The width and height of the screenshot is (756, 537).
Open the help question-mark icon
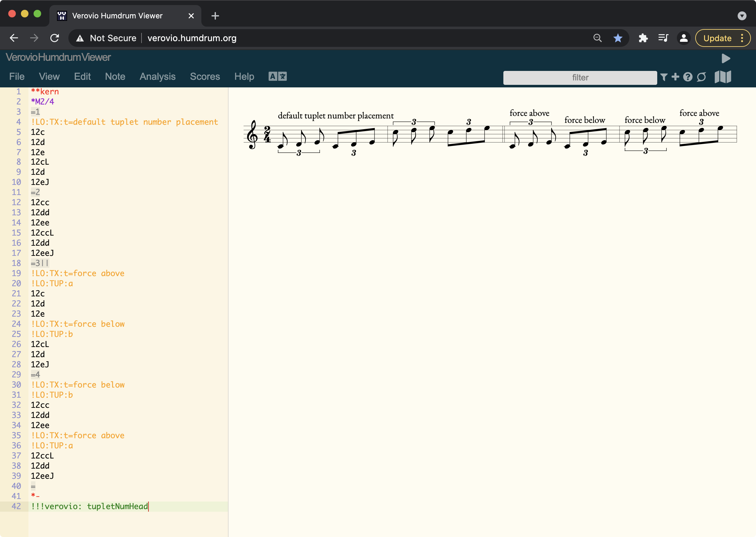tap(688, 77)
